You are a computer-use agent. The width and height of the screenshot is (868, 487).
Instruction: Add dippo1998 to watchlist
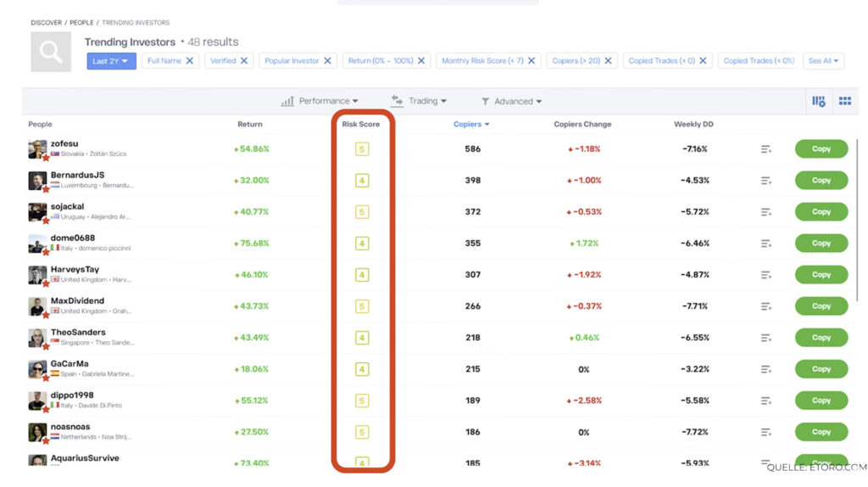[765, 400]
